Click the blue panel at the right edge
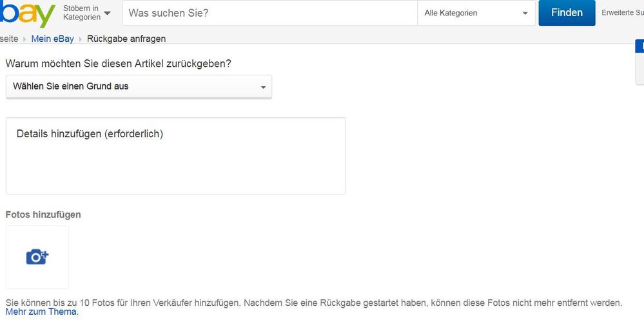 639,46
